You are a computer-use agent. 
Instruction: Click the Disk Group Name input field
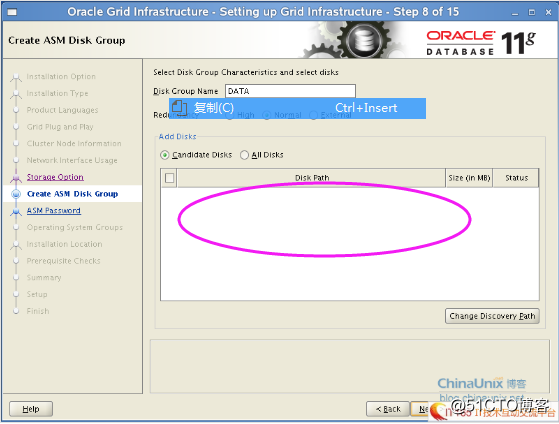pyautogui.click(x=290, y=91)
